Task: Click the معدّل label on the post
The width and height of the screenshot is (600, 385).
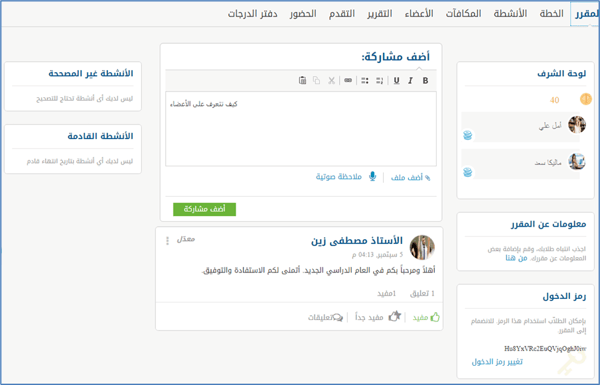Action: coord(186,239)
